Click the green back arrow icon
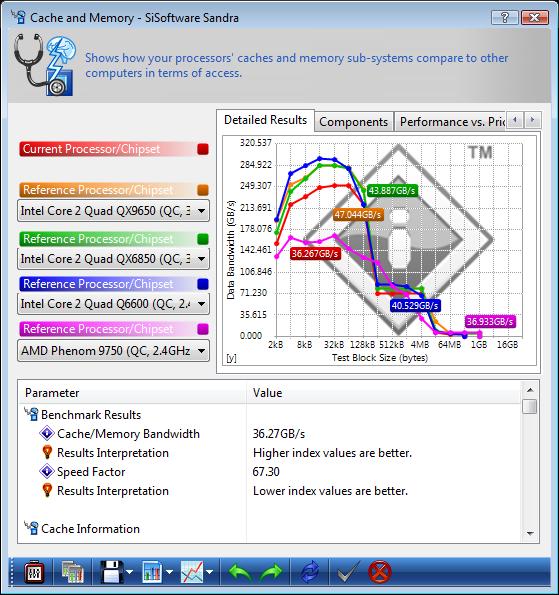The image size is (559, 595). [240, 572]
